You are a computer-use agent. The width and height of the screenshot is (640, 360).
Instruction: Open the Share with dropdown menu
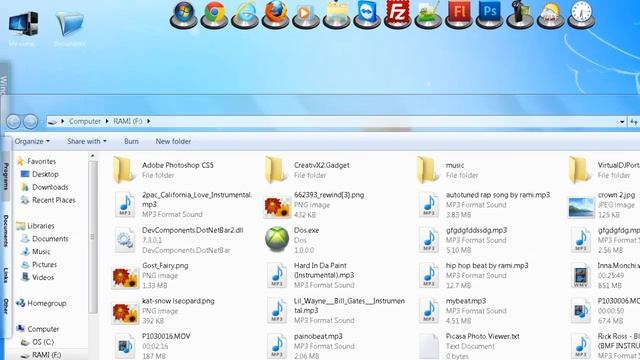87,141
